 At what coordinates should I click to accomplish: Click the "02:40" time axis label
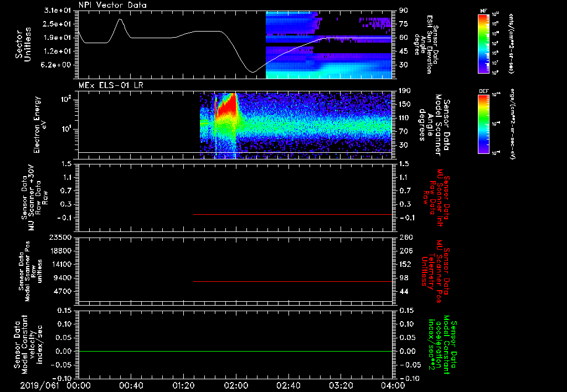point(288,385)
